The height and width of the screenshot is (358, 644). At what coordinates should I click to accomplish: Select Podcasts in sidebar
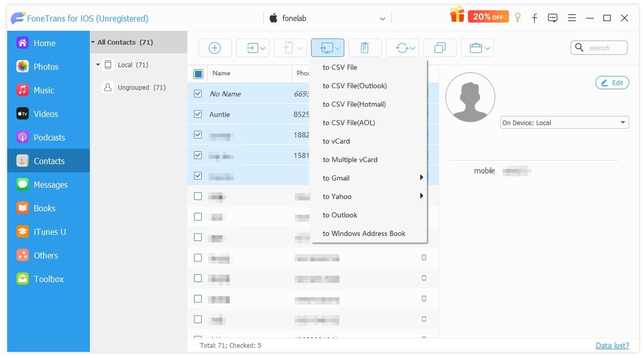tap(48, 137)
